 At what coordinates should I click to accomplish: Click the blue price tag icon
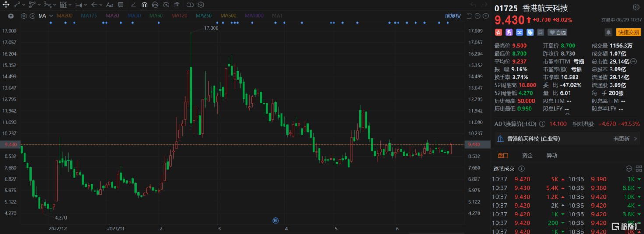tap(530, 32)
